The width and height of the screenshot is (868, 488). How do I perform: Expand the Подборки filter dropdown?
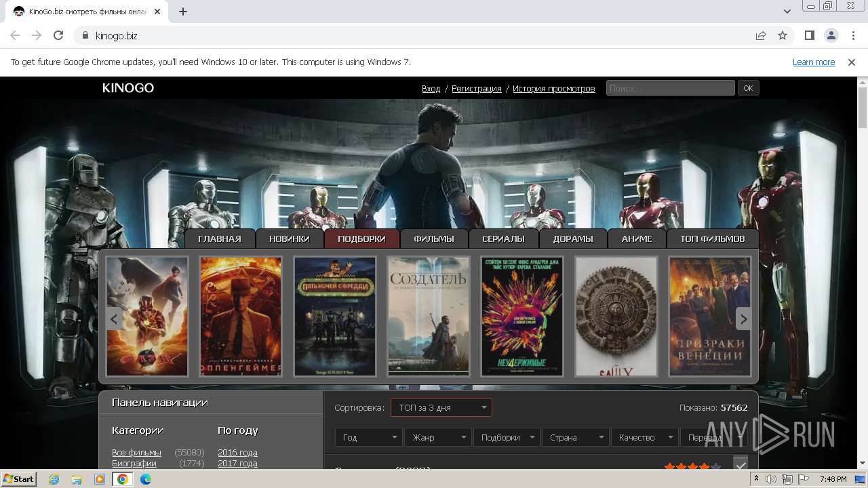click(507, 437)
